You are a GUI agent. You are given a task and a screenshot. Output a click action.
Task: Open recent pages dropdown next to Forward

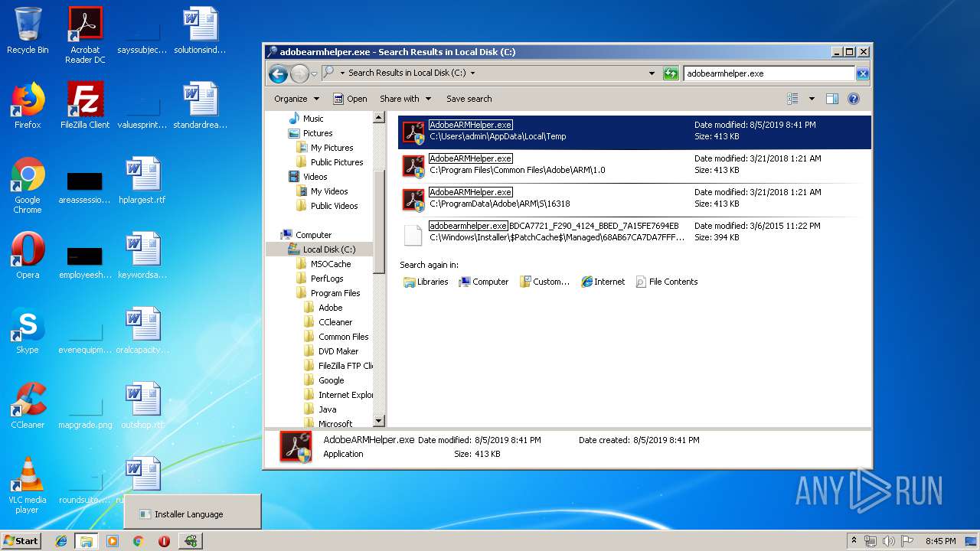coord(314,74)
